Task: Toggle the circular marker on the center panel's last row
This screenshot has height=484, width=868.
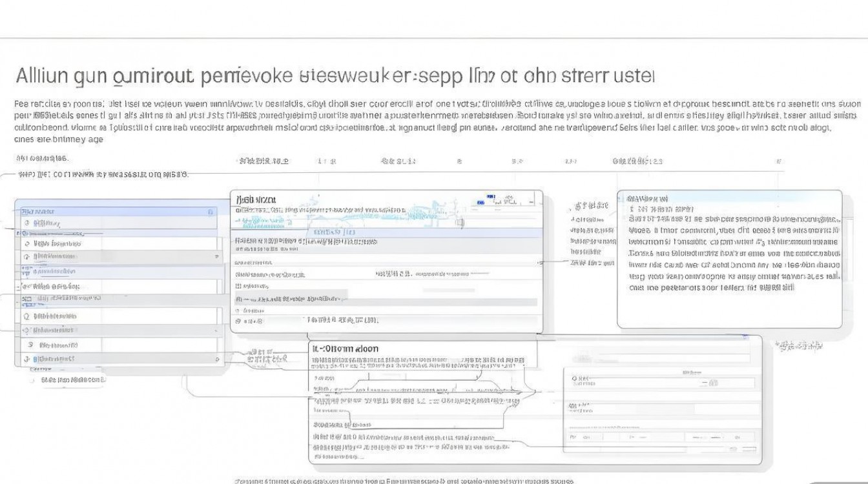Action: [238, 320]
